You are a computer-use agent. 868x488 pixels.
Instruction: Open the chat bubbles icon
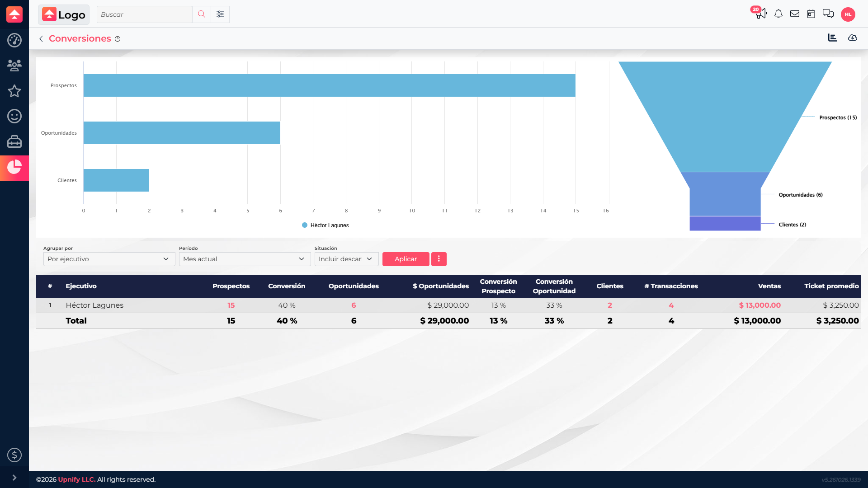(x=828, y=14)
